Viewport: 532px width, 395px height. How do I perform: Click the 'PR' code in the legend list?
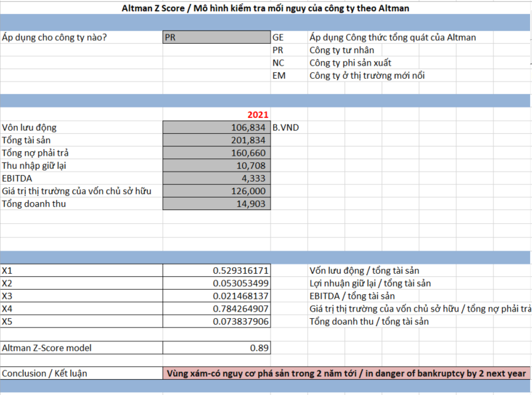point(277,50)
